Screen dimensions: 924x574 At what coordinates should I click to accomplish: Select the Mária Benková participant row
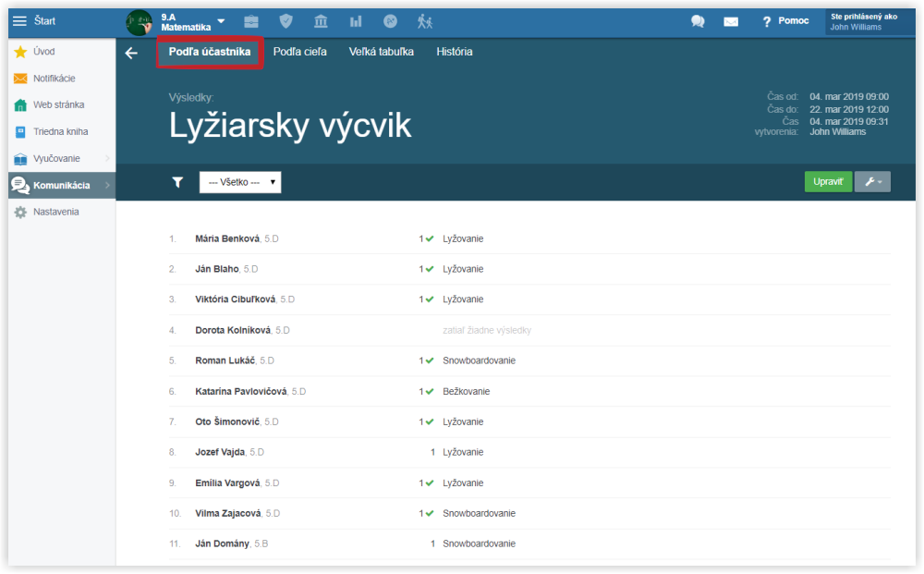[x=228, y=239]
